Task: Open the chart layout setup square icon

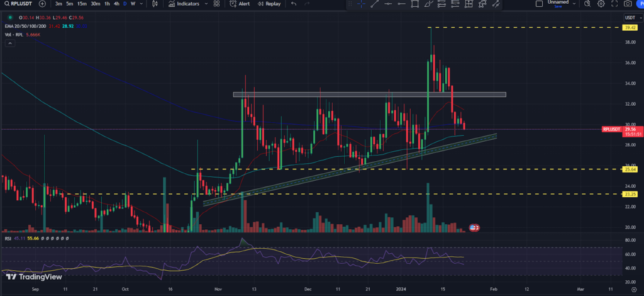Action: click(x=539, y=4)
